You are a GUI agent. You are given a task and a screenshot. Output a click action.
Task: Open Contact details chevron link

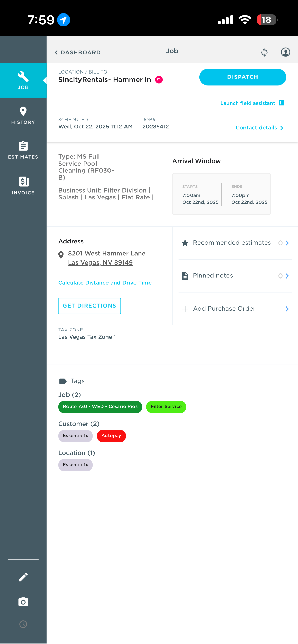(x=259, y=128)
